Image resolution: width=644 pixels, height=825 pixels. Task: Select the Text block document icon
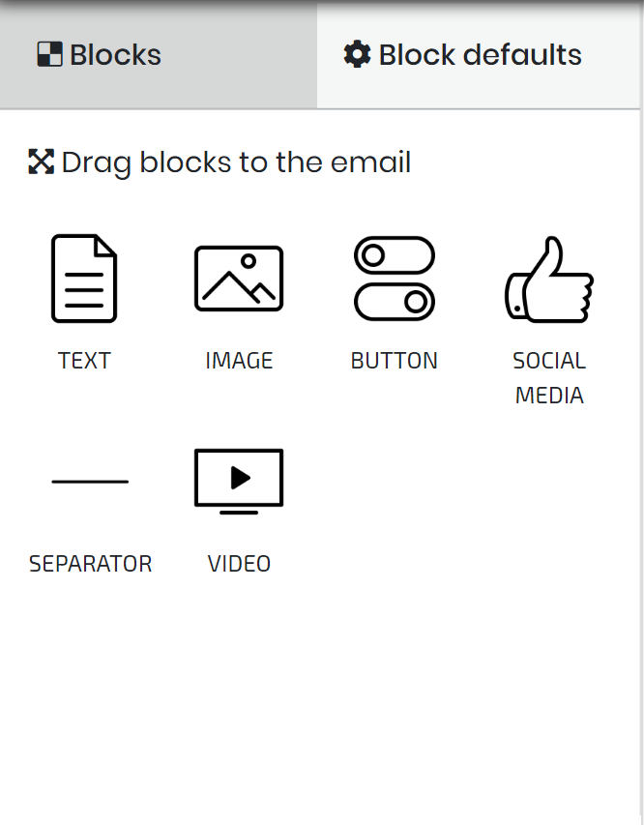(x=84, y=279)
